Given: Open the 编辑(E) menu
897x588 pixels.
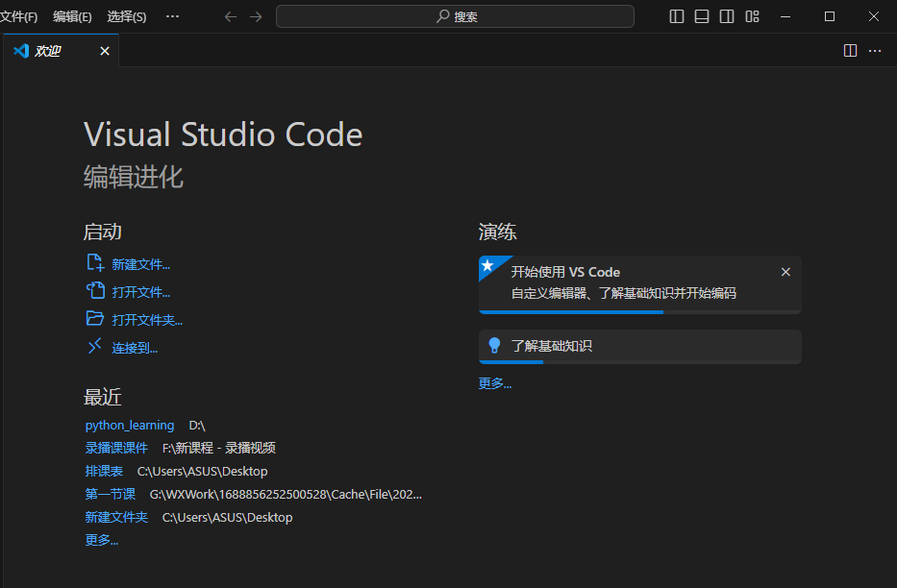Looking at the screenshot, I should pos(72,16).
